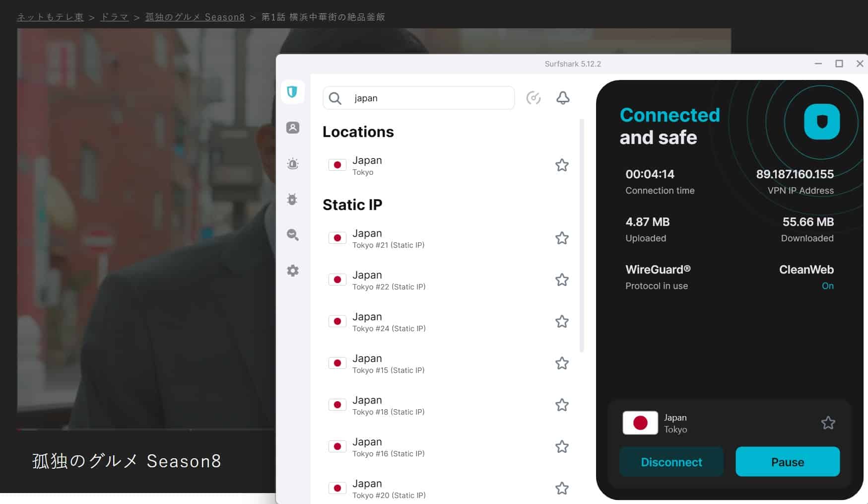This screenshot has width=868, height=504.
Task: Select Tokyo #18 (Static IP) server
Action: [x=449, y=405]
